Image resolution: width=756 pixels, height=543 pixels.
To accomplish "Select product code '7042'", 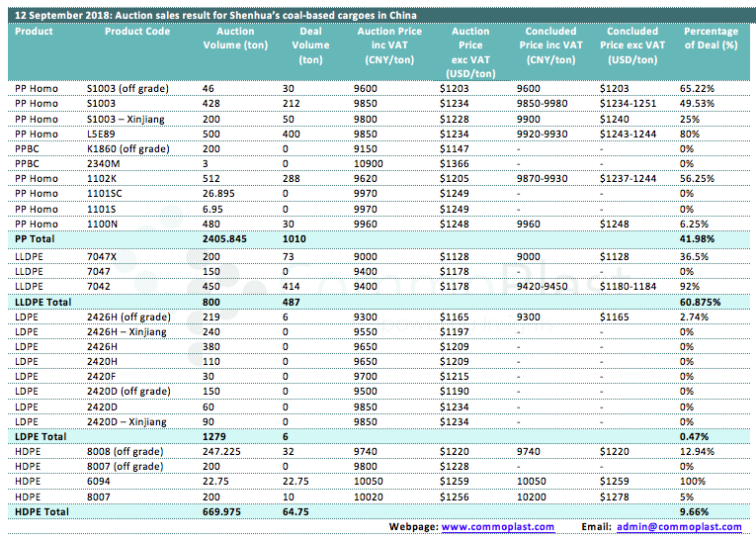I will [99, 287].
